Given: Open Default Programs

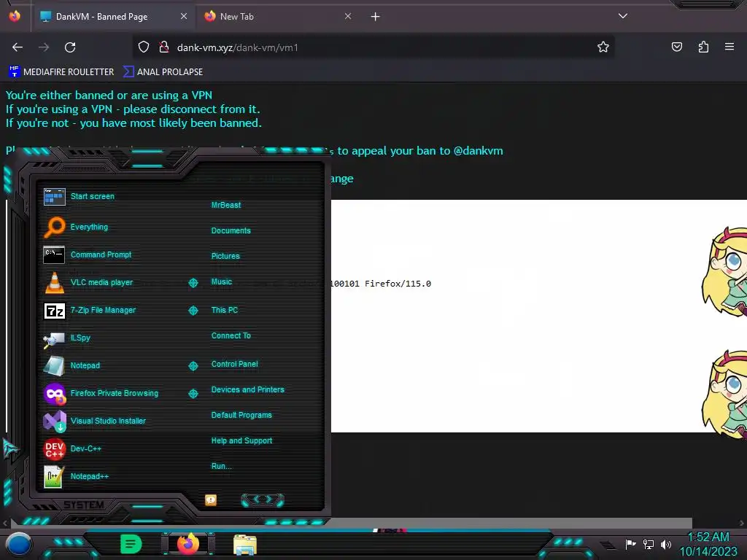Looking at the screenshot, I should point(241,415).
